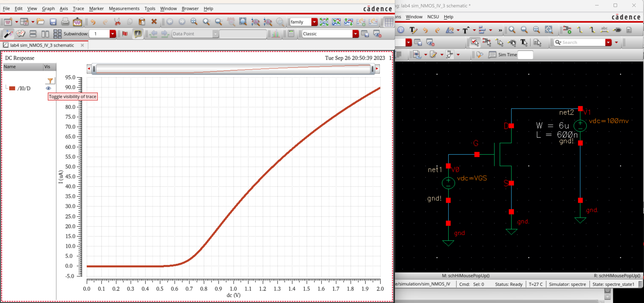
Task: Toggle the graph grid display button
Action: click(389, 22)
